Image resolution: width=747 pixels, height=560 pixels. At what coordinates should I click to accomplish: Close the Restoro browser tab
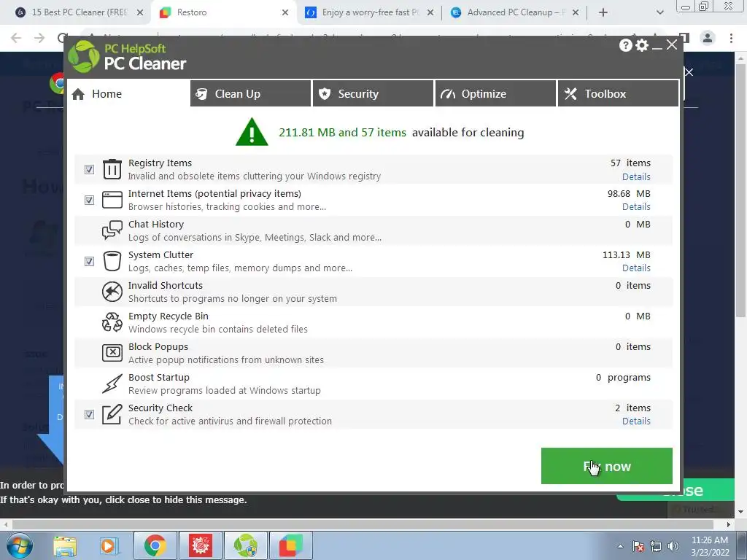pos(285,12)
